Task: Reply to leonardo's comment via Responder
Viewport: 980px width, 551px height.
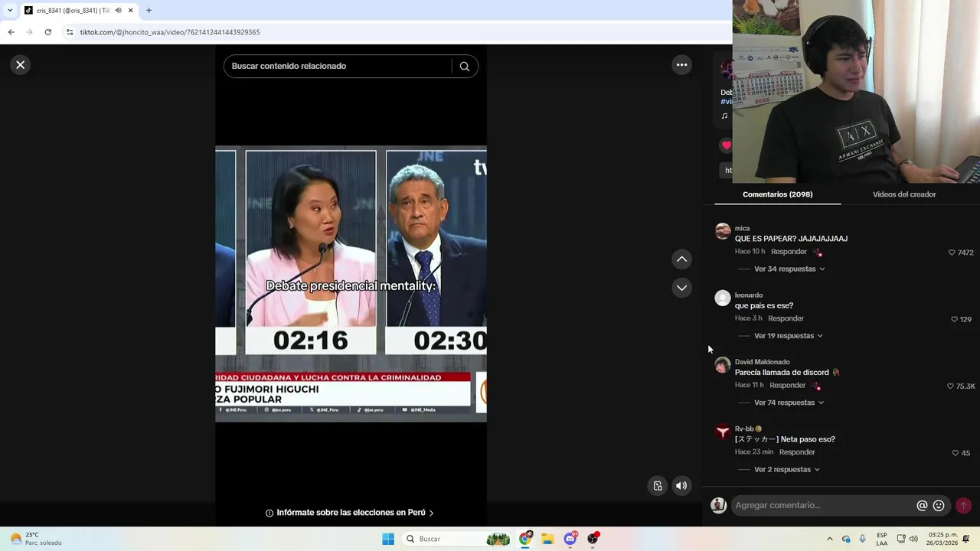Action: tap(786, 318)
